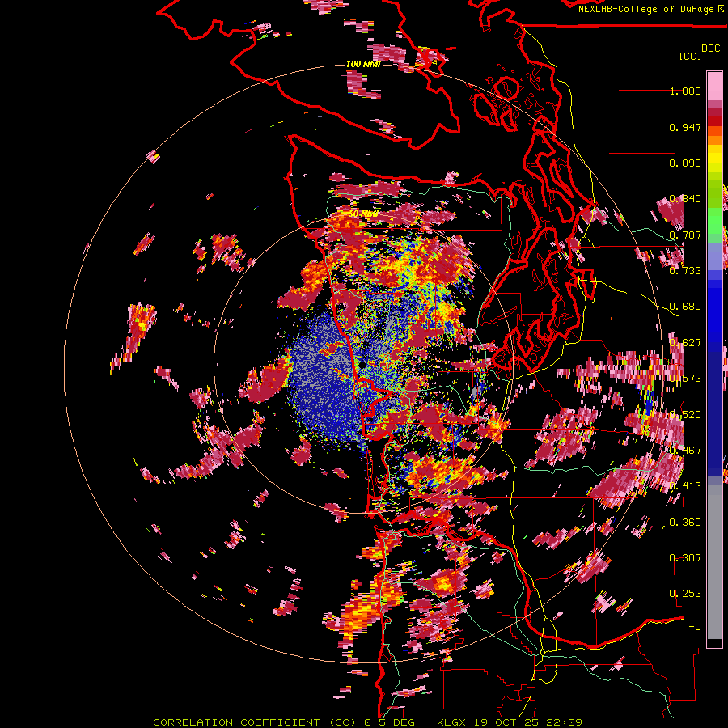Select the 0.467 scale value

[x=685, y=451]
